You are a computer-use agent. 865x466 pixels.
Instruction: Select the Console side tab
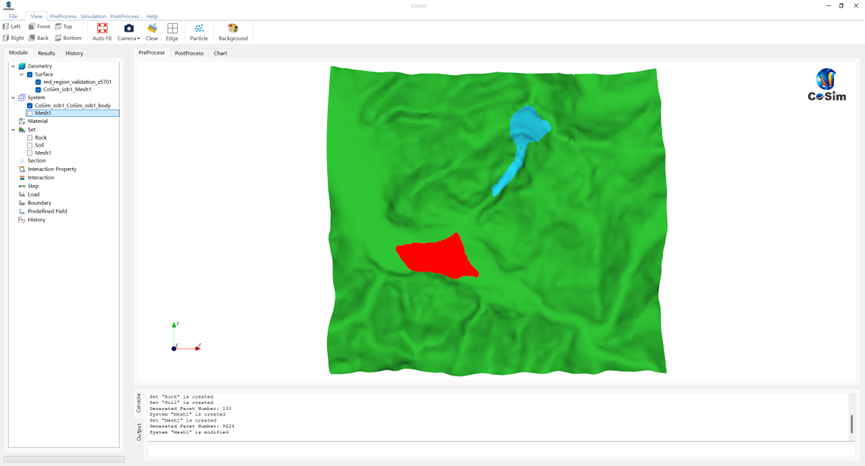(138, 403)
